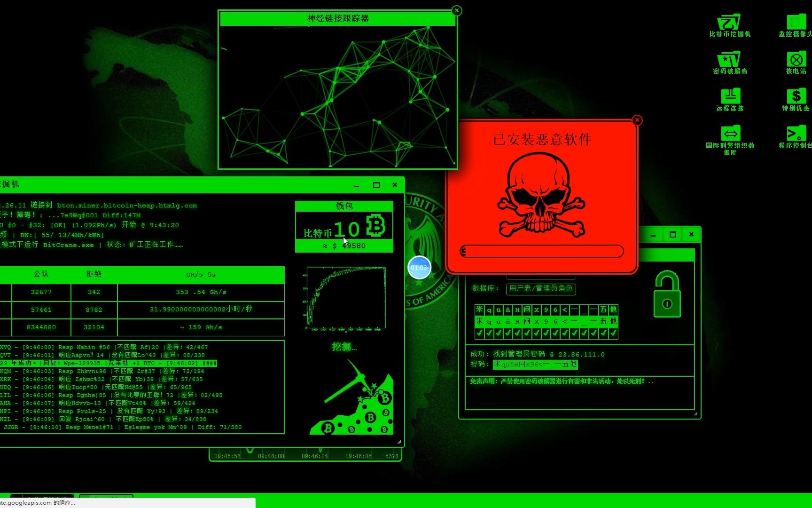Open the 特别优惠 dollar icon
812x508 pixels.
coord(796,100)
